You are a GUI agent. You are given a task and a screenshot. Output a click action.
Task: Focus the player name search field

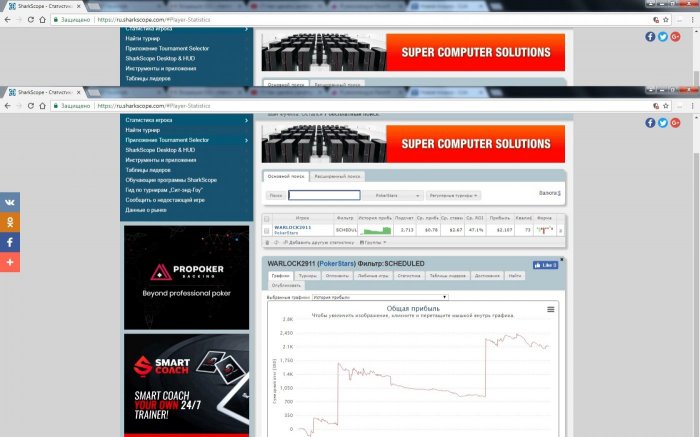point(324,195)
